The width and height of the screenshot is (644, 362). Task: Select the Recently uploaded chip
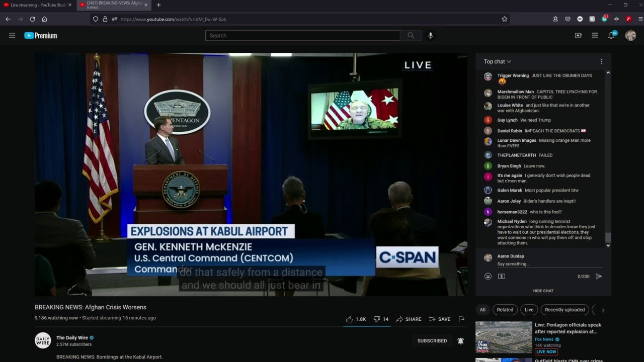pyautogui.click(x=565, y=310)
